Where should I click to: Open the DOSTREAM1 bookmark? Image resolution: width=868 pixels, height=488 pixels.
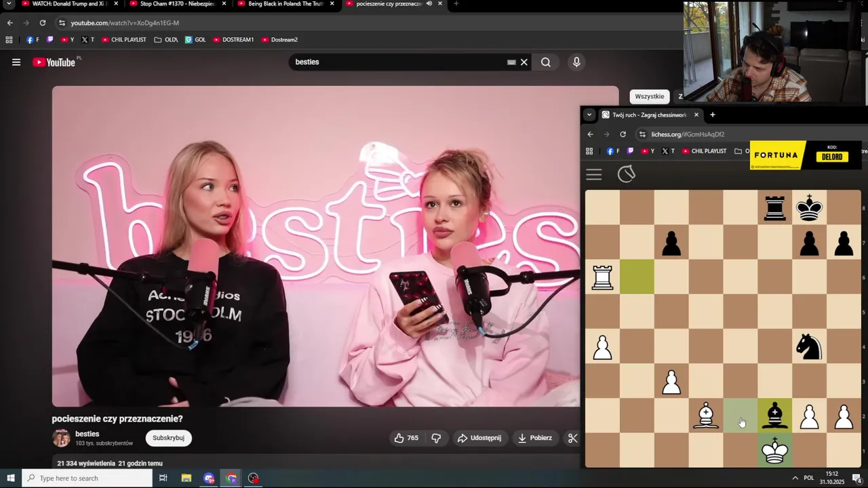pyautogui.click(x=233, y=40)
